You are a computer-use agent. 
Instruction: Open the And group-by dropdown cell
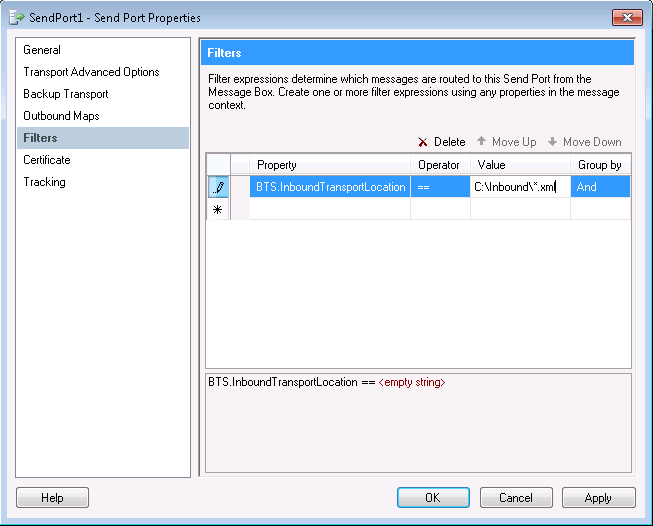(x=600, y=187)
